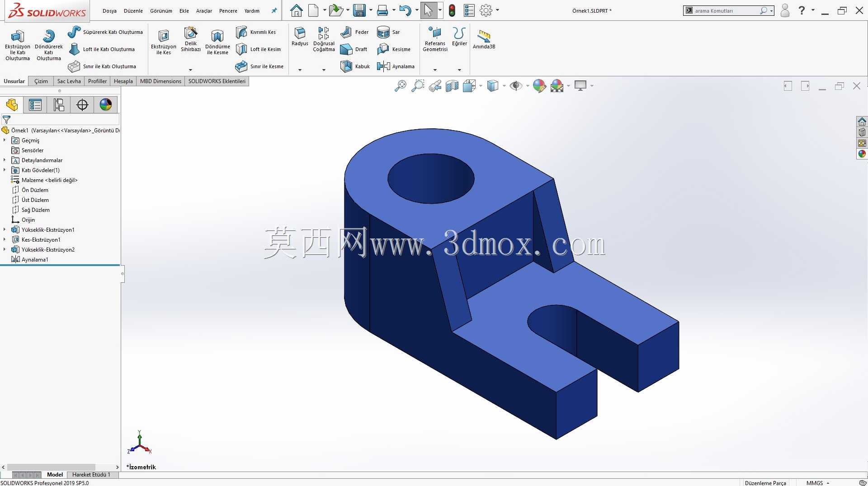The height and width of the screenshot is (486, 868).
Task: Select the Aynalama1 feature
Action: click(x=30, y=260)
